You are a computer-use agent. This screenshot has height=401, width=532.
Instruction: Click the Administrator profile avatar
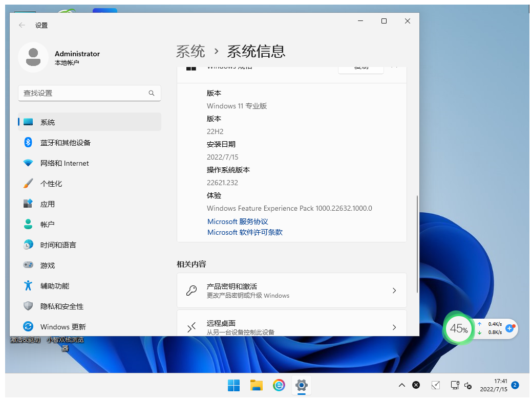click(33, 57)
